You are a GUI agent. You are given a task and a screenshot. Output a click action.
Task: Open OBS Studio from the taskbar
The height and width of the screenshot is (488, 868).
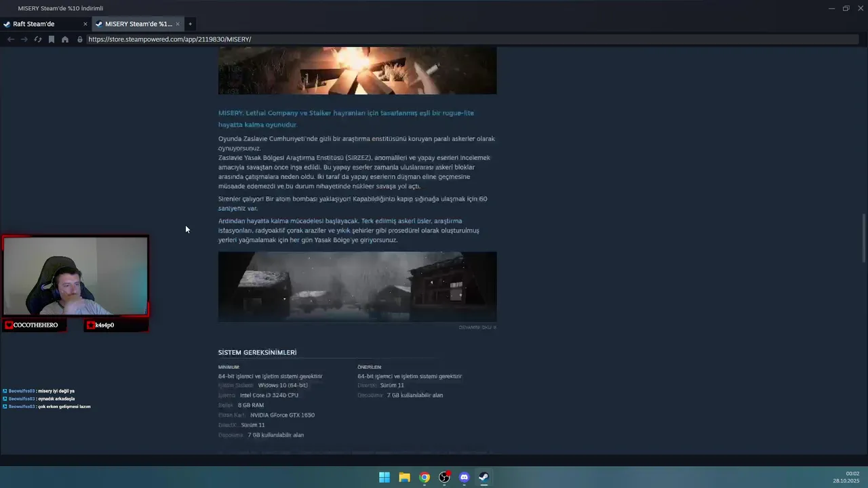(444, 477)
